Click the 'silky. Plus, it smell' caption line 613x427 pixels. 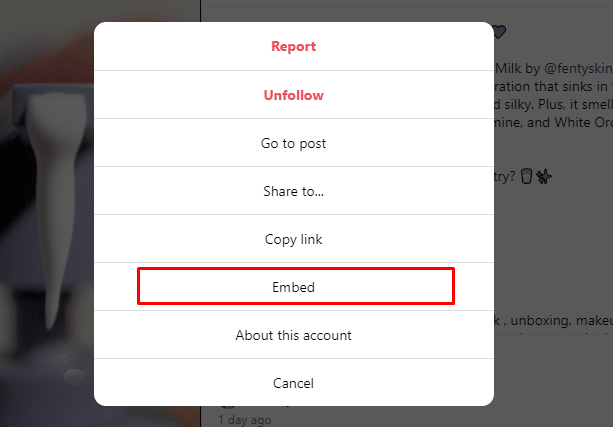(550, 107)
